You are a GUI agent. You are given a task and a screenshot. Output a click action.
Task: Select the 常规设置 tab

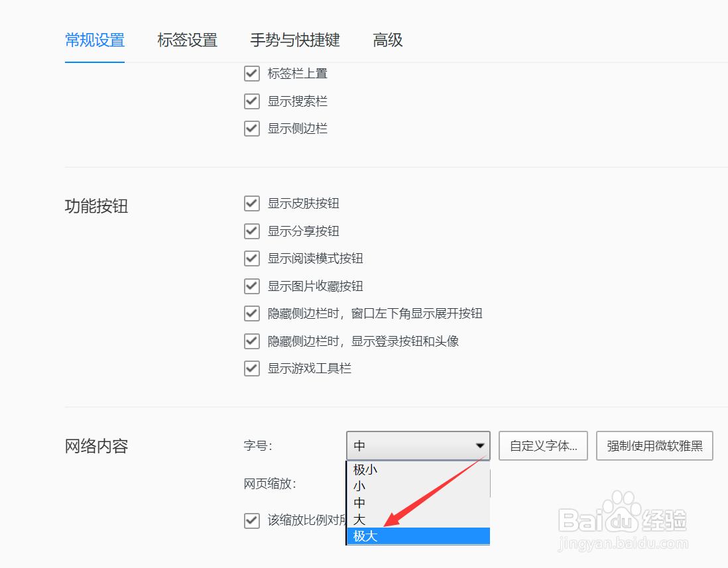[x=94, y=40]
